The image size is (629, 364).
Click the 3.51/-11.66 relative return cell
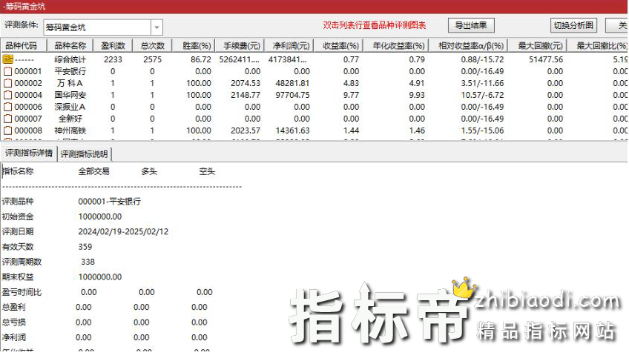point(482,83)
